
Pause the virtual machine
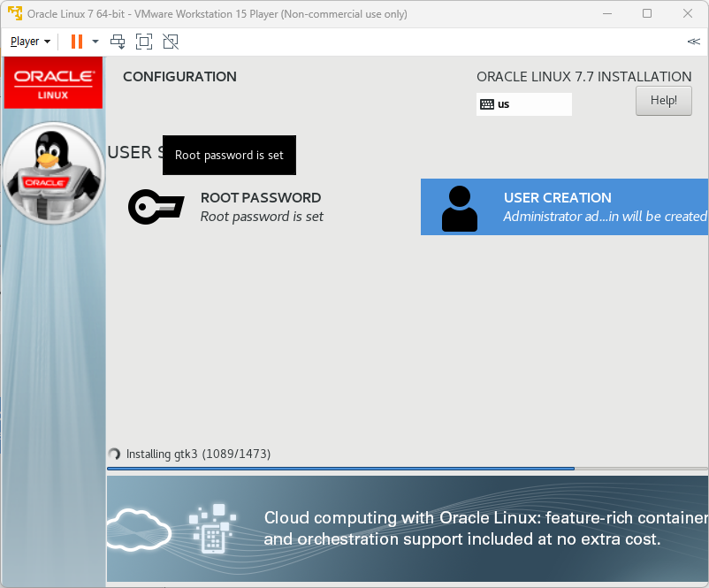[x=77, y=42]
